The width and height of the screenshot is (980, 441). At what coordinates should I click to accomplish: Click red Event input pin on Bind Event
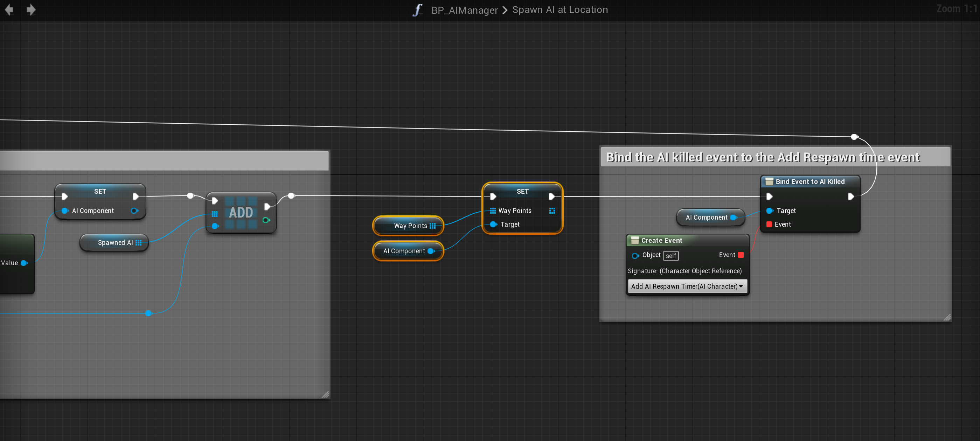(x=769, y=224)
